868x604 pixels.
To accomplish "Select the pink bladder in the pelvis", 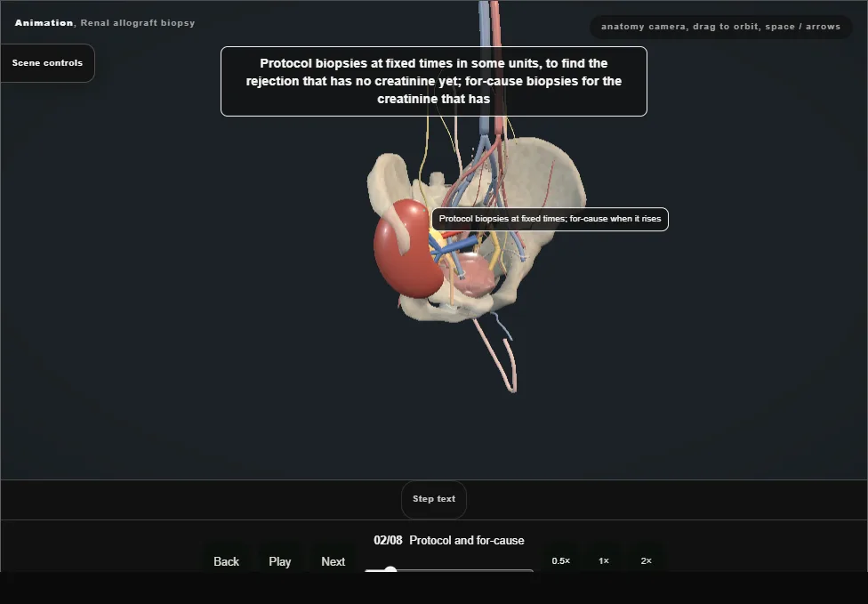I will coord(473,275).
